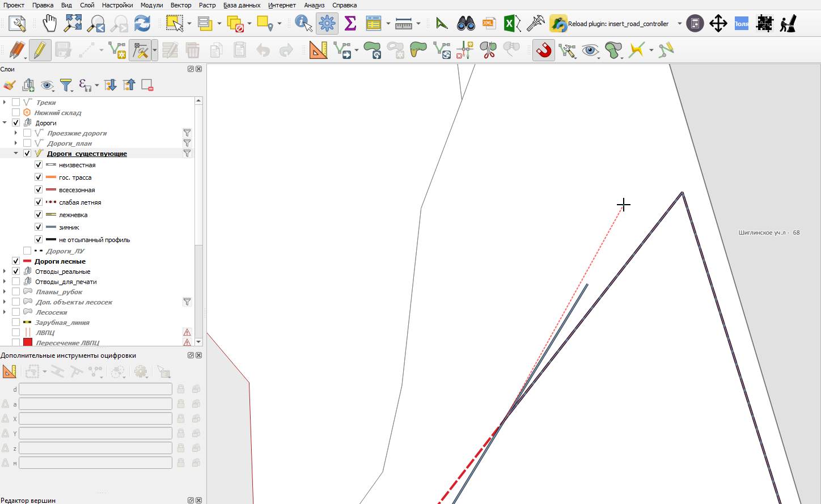The image size is (821, 504).
Task: Expand the Отводы_реальные group
Action: 5,272
